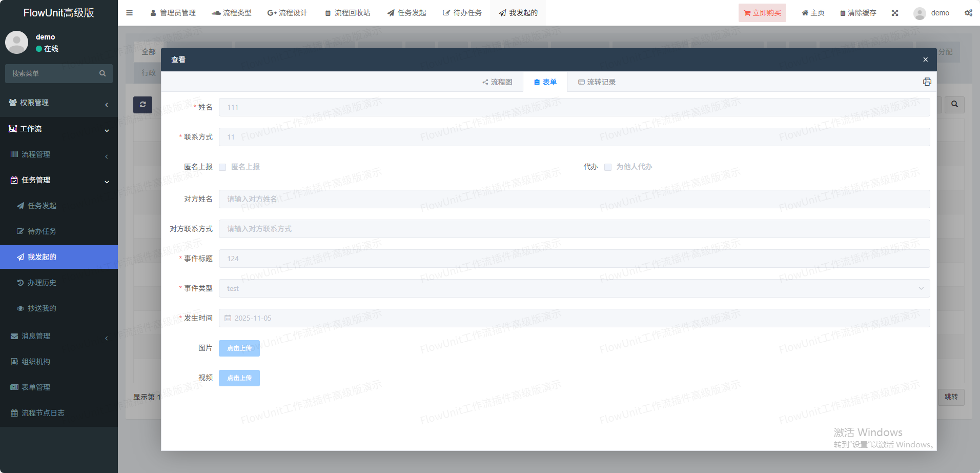
Task: Click the print icon in the dialog
Action: pos(927,82)
